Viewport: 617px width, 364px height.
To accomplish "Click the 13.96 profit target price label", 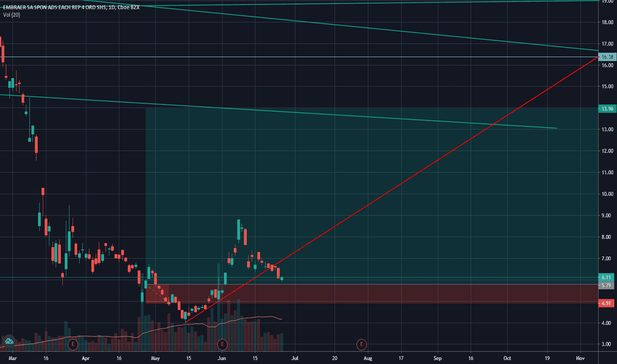I will click(607, 109).
